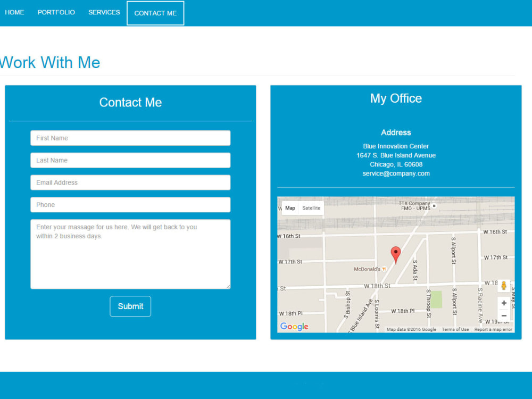Activate the Phone input field
Screen dimensions: 532x399
(130, 205)
